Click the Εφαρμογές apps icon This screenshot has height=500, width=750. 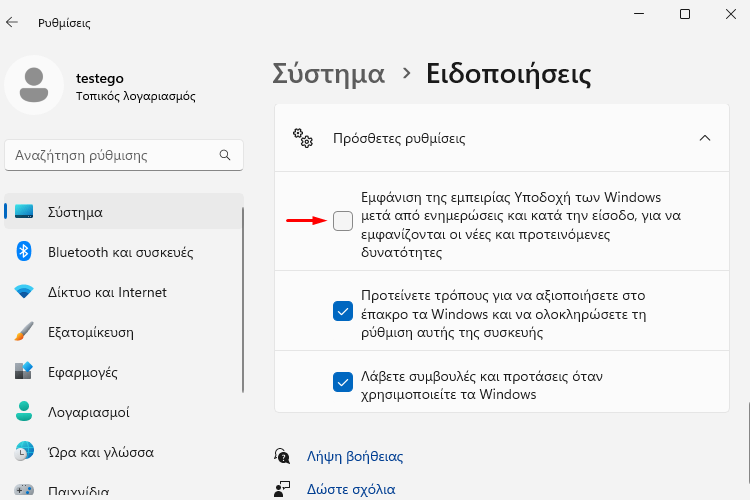pos(24,371)
